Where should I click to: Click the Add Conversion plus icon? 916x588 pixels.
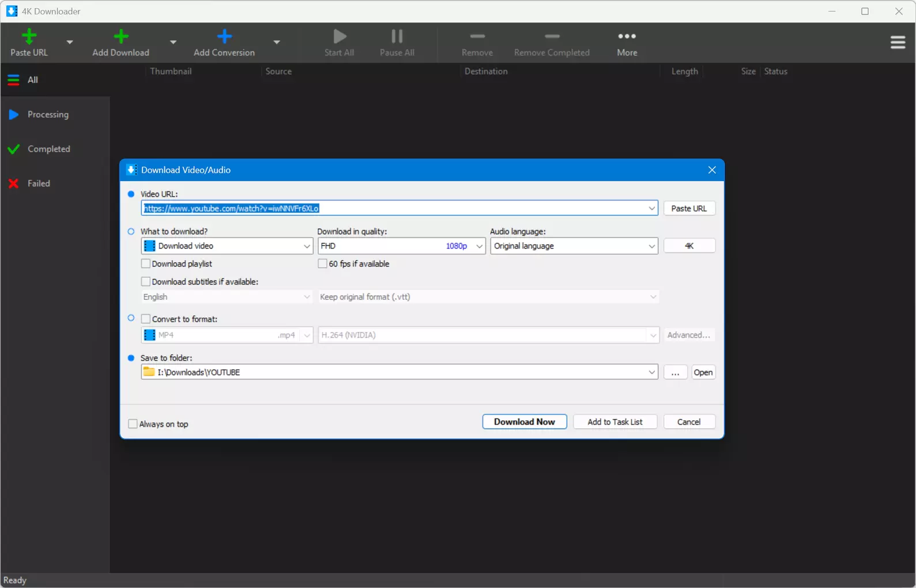(224, 36)
